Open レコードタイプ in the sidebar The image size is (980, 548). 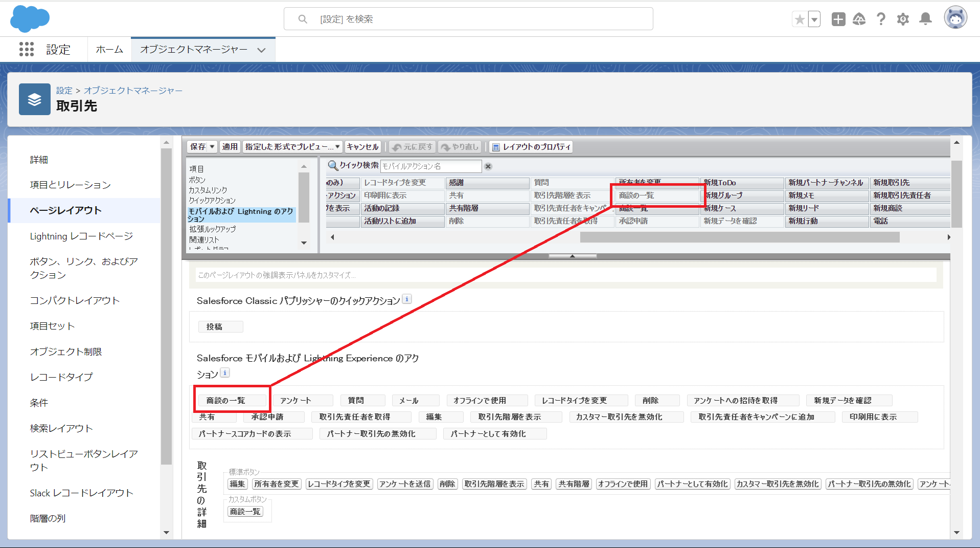(x=61, y=377)
